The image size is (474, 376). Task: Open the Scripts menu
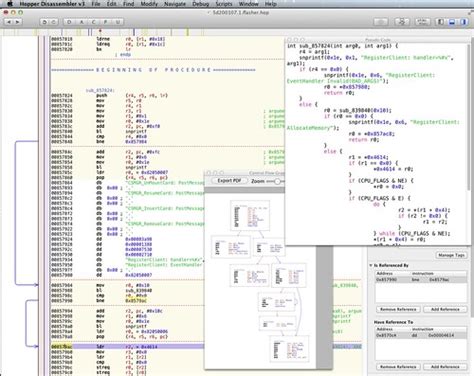click(x=224, y=4)
